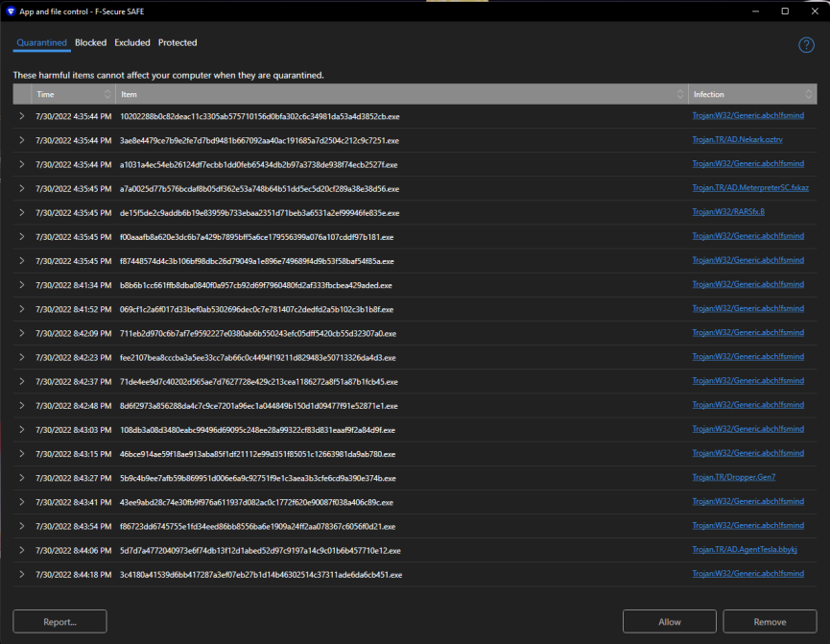830x644 pixels.
Task: Click the Infection column header
Action: [x=752, y=94]
